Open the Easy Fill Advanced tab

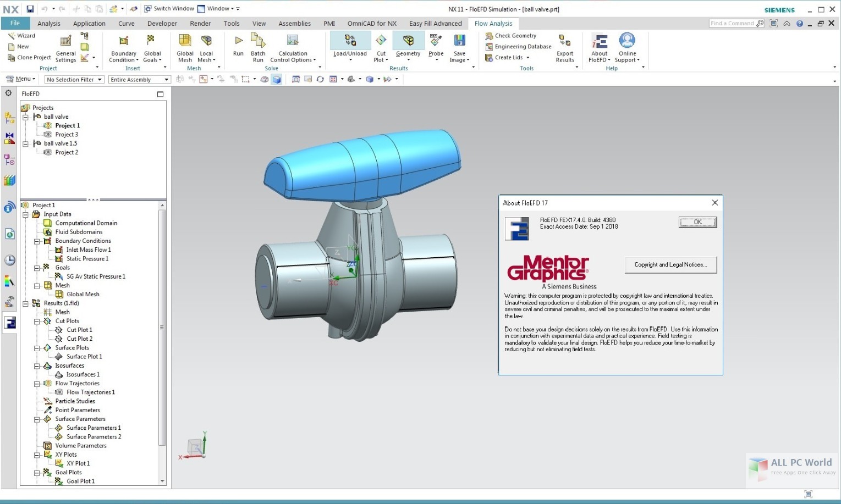tap(435, 24)
